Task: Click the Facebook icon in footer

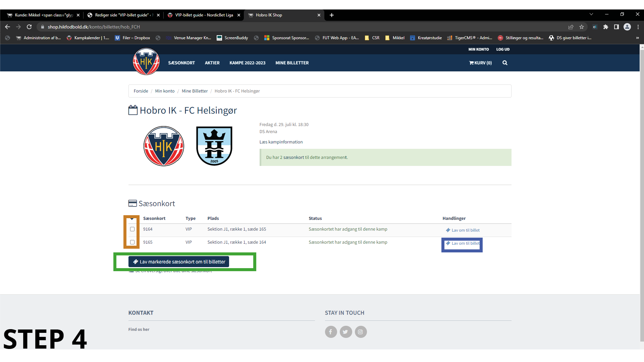Action: [331, 332]
